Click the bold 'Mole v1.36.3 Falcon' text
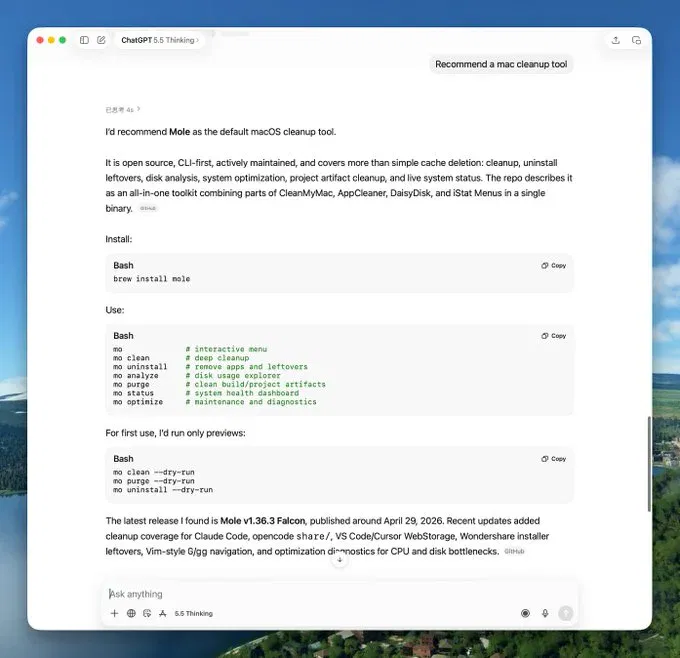Screen dimensions: 680x658 pyautogui.click(x=263, y=521)
